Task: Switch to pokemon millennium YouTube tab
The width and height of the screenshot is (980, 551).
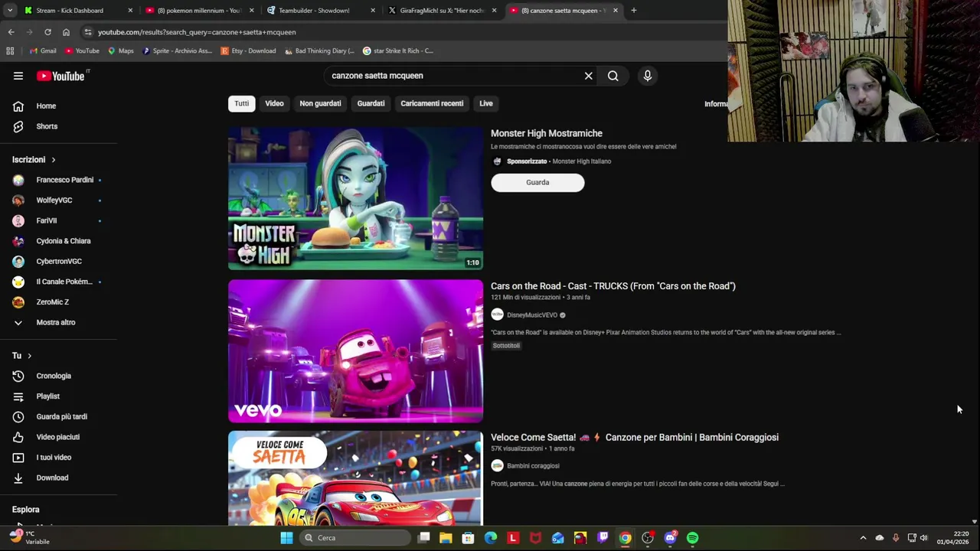Action: pyautogui.click(x=199, y=11)
